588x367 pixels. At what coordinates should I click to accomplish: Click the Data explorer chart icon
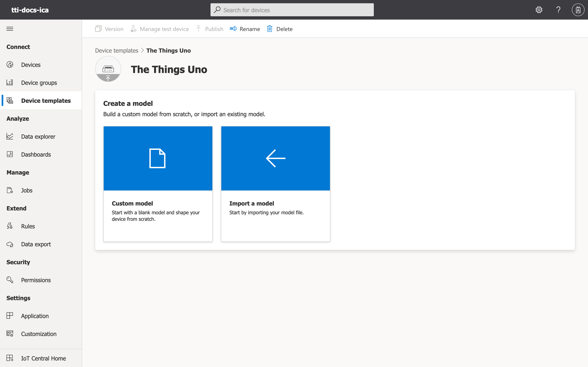pos(10,136)
